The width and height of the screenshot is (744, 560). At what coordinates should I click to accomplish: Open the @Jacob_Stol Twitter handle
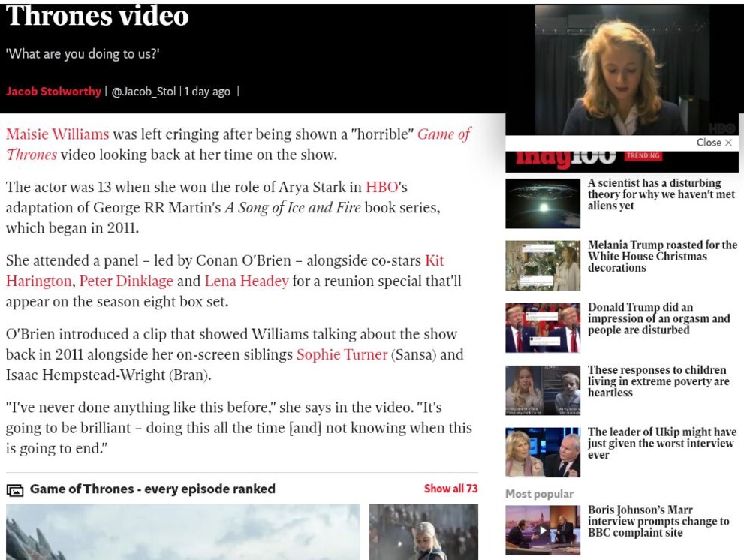pos(143,92)
